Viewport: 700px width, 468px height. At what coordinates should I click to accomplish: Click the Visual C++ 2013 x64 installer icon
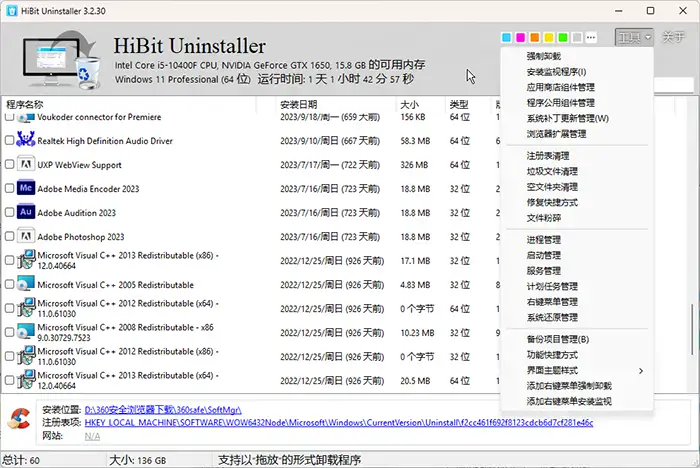click(x=26, y=380)
